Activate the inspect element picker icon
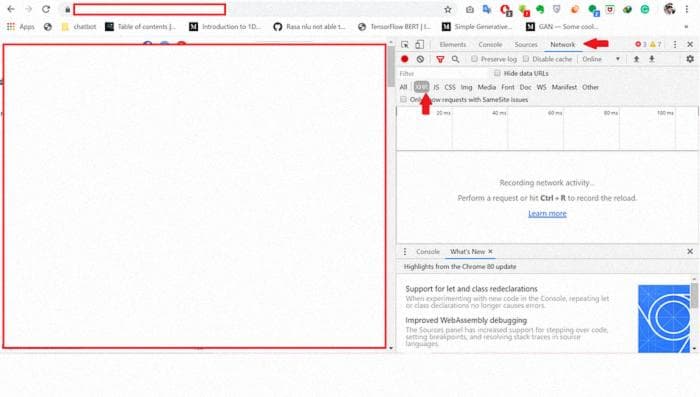700x397 pixels. tap(404, 45)
